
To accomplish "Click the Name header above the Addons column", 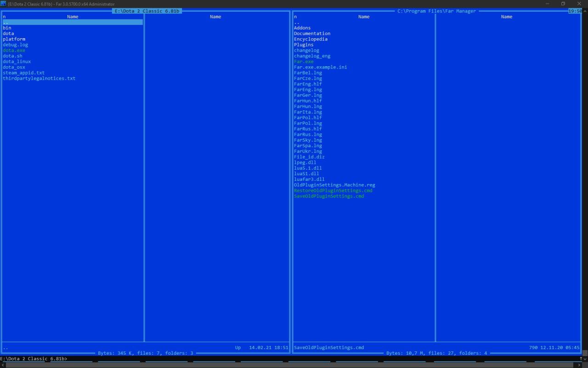I will pyautogui.click(x=364, y=17).
